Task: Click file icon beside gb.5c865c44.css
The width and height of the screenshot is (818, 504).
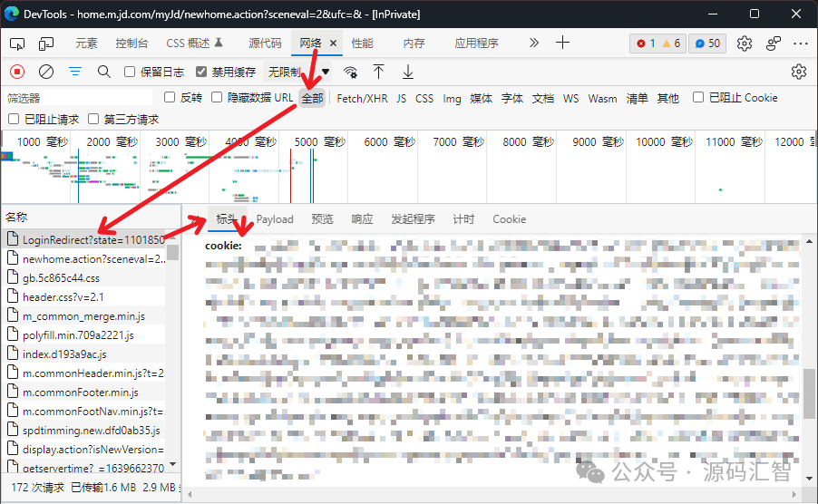Action: click(13, 277)
